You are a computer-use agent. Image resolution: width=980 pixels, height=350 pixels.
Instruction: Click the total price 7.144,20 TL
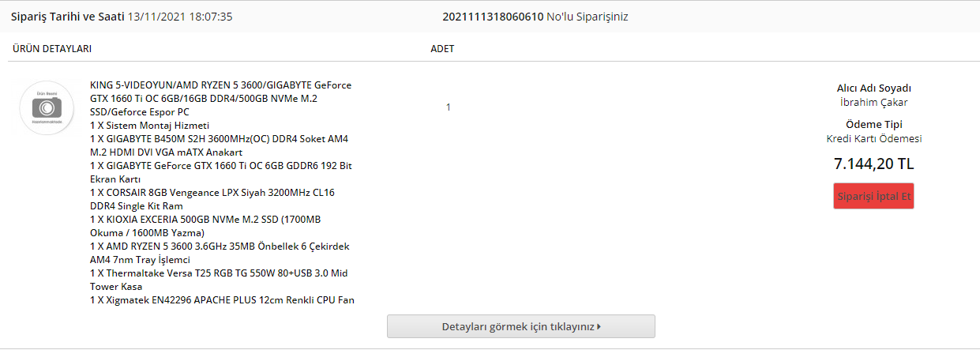coord(873,164)
